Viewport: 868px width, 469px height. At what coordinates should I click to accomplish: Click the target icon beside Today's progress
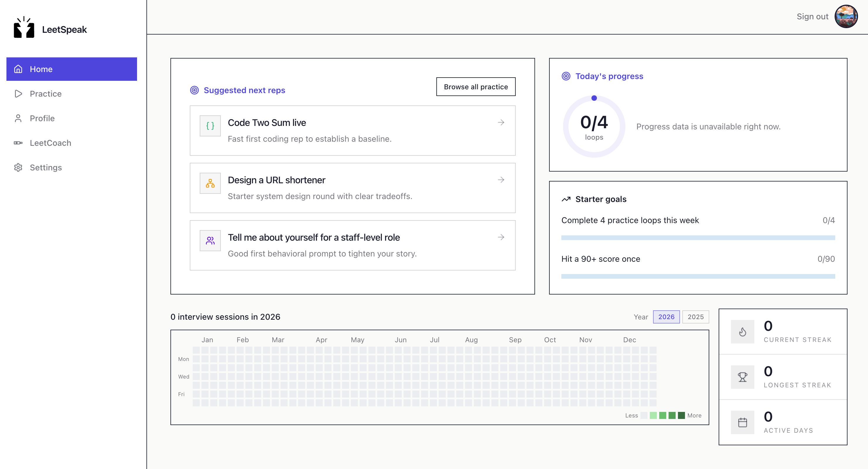[x=566, y=76]
